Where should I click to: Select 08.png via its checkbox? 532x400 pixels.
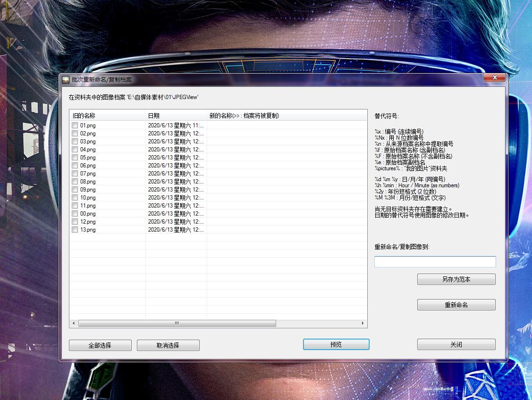point(74,181)
